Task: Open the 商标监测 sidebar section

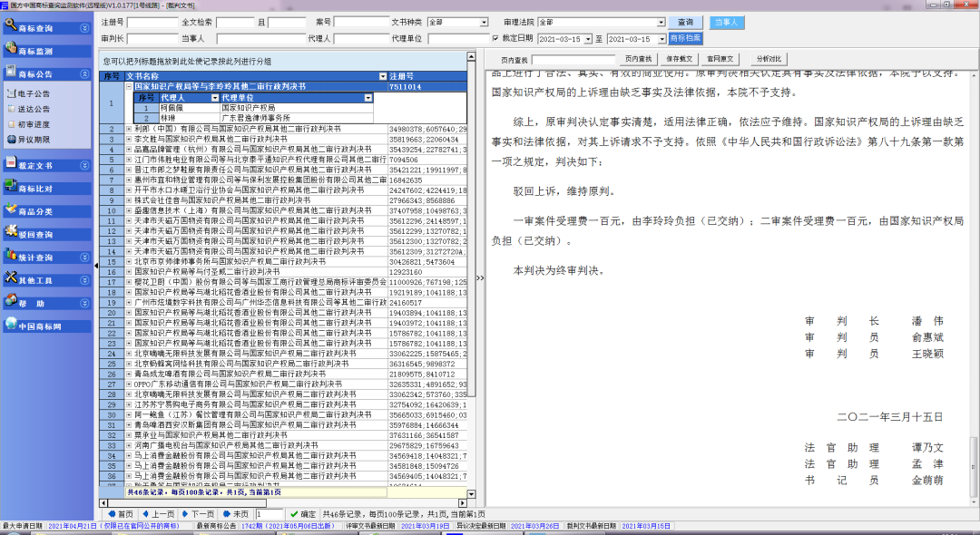Action: pos(46,51)
